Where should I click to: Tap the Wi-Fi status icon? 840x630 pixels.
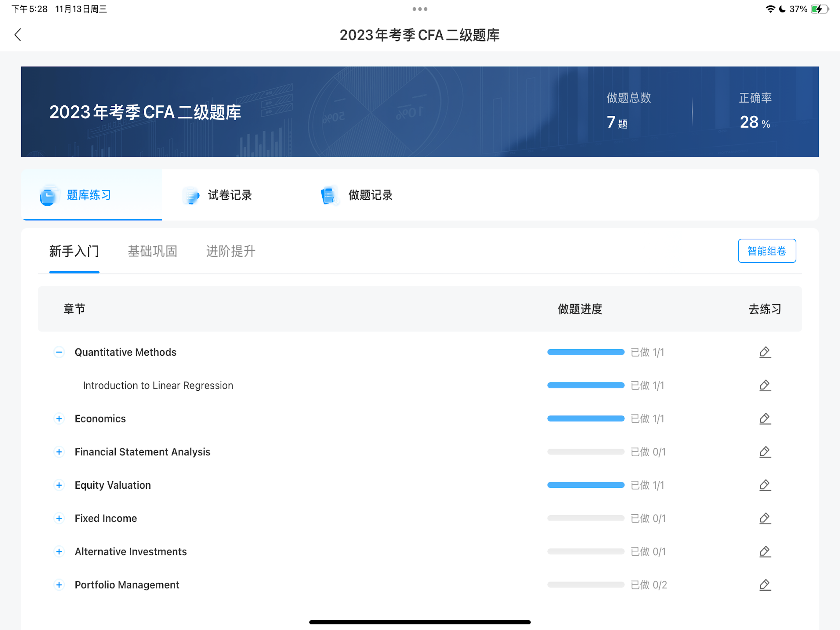[x=770, y=9]
